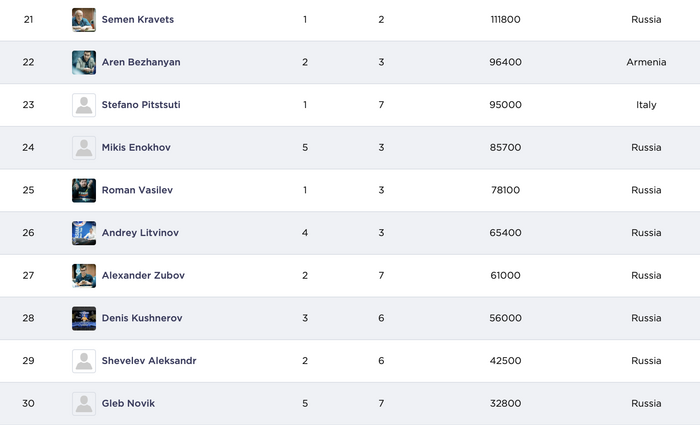This screenshot has height=425, width=700.
Task: Go to Aren Bezhanyan's player page
Action: coord(141,62)
